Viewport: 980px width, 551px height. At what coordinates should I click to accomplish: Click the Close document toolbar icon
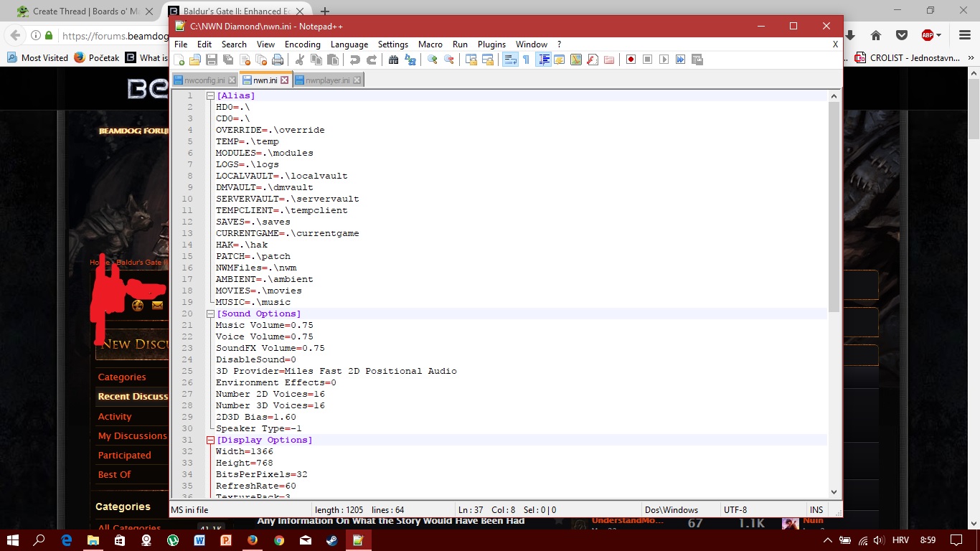tap(245, 60)
